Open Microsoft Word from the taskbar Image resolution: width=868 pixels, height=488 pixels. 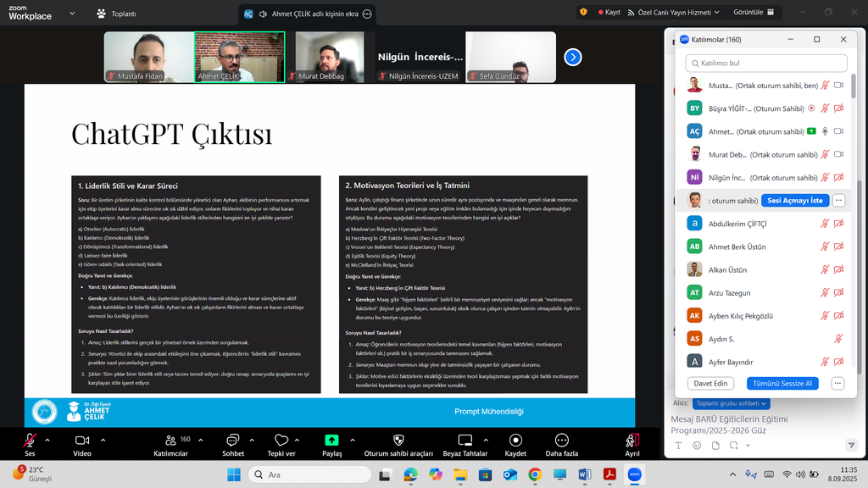(585, 474)
